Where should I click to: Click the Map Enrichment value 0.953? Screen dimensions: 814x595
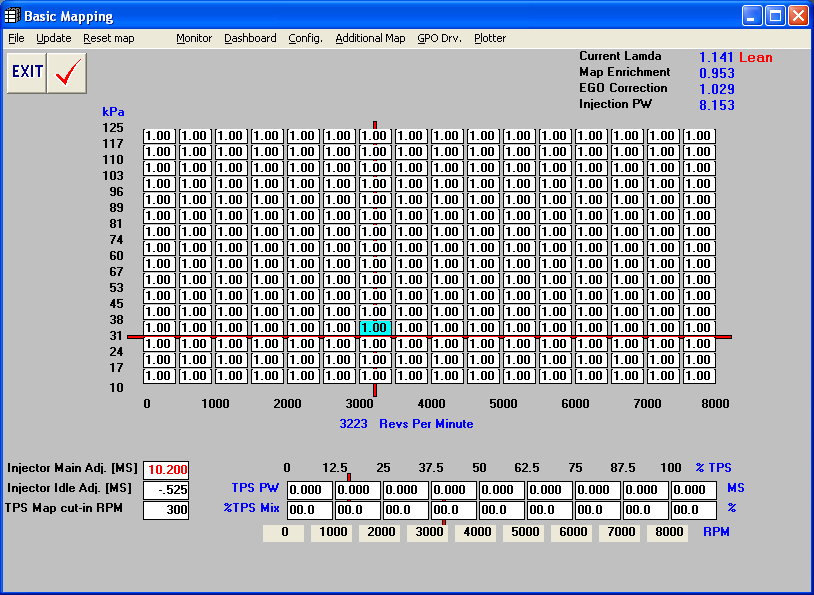pyautogui.click(x=717, y=73)
